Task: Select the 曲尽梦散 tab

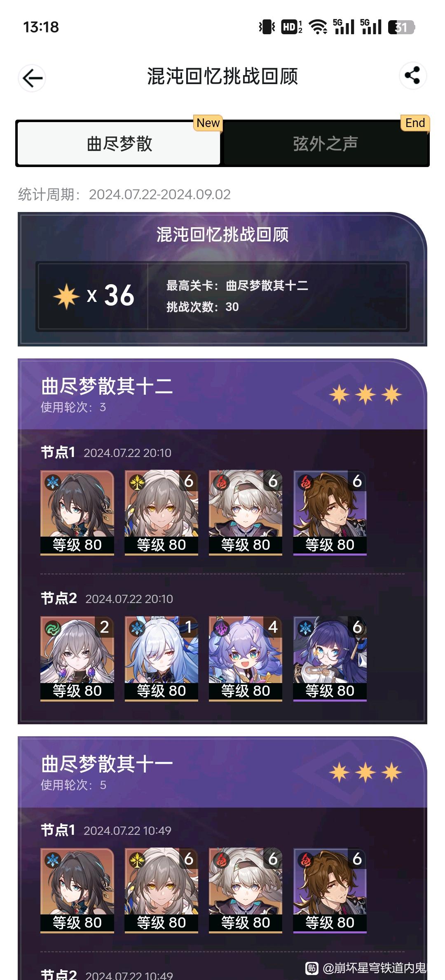Action: pos(119,144)
